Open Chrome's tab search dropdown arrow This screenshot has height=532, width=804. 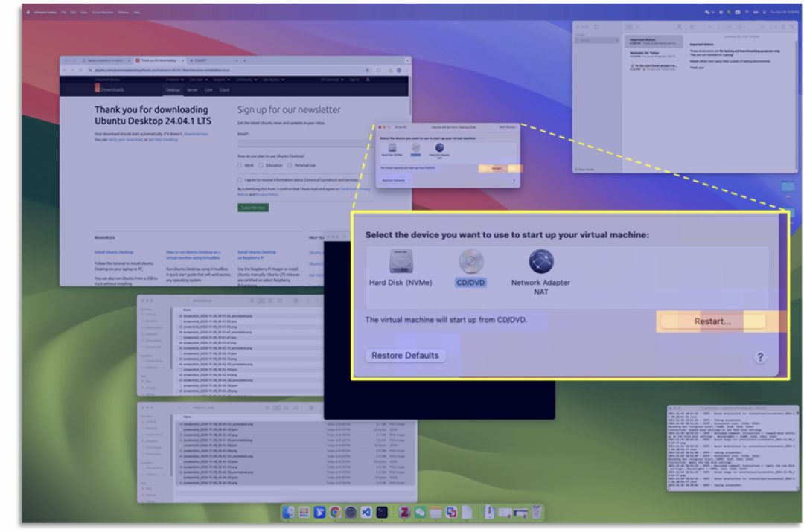(407, 60)
